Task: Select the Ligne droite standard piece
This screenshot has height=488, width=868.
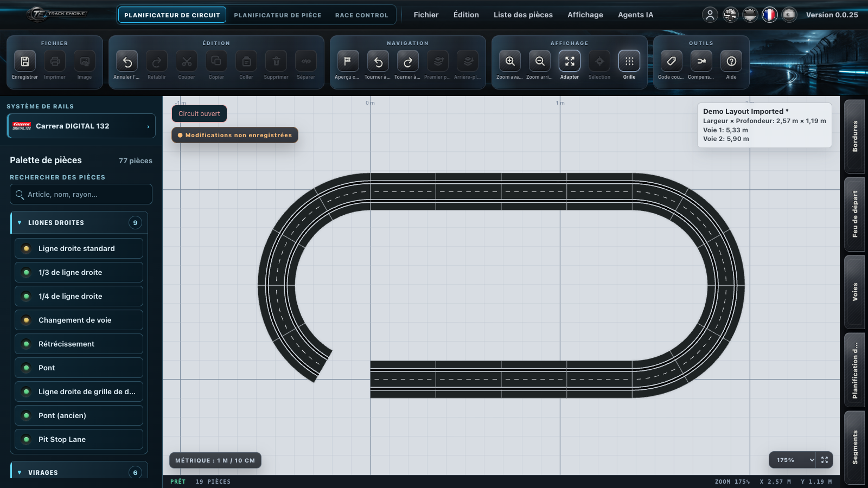Action: click(x=79, y=248)
